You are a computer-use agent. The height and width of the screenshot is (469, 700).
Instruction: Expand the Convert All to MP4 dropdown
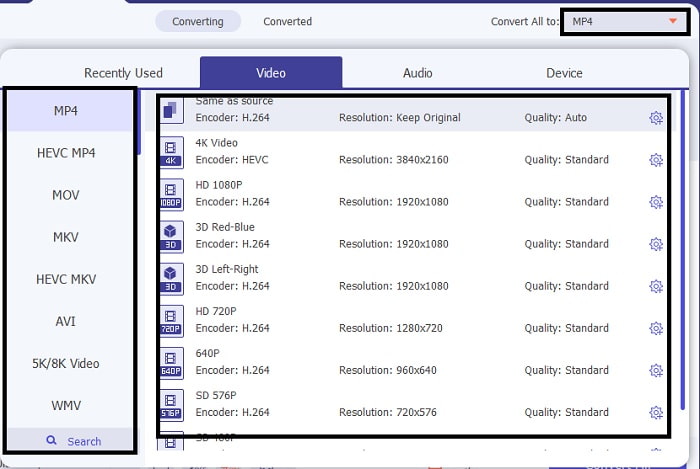tap(625, 21)
